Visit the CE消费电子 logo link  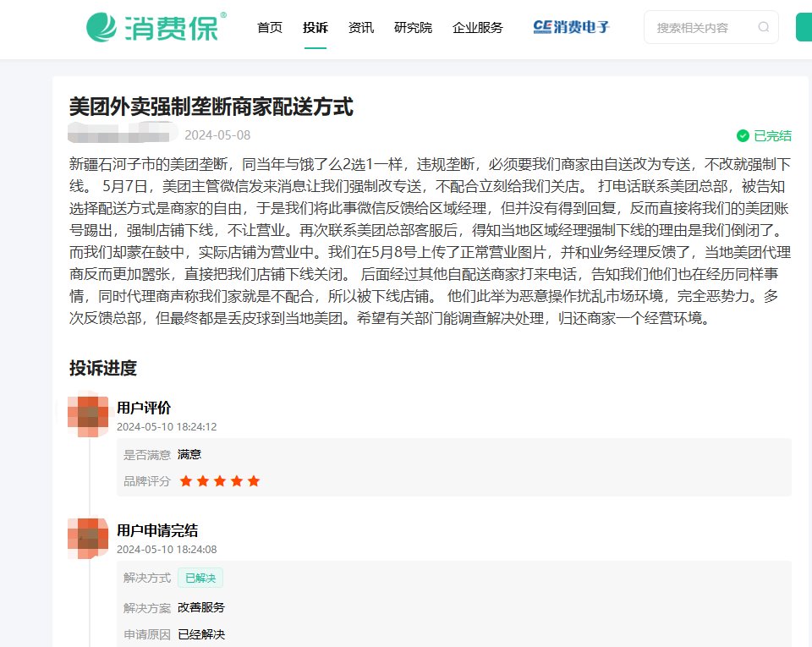(571, 27)
